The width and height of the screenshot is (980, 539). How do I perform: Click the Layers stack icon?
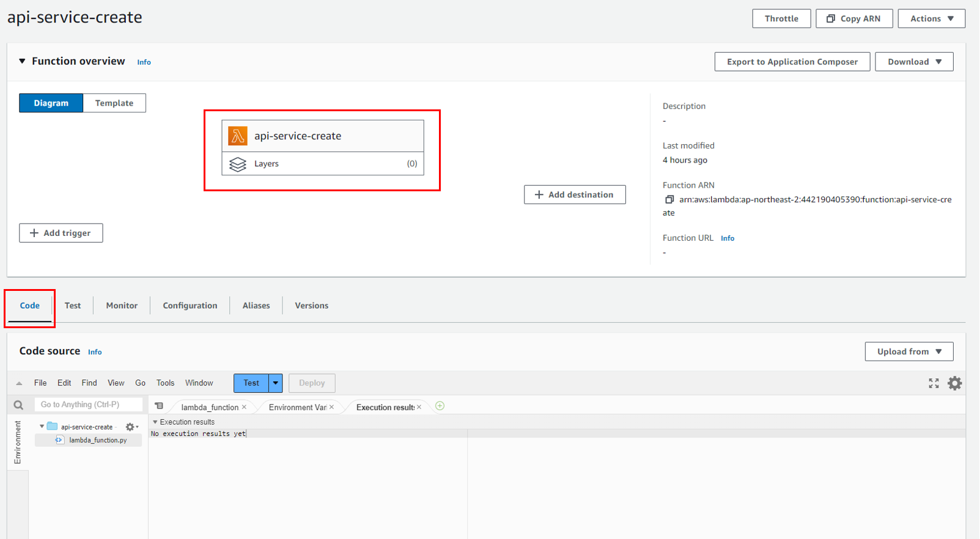point(238,164)
